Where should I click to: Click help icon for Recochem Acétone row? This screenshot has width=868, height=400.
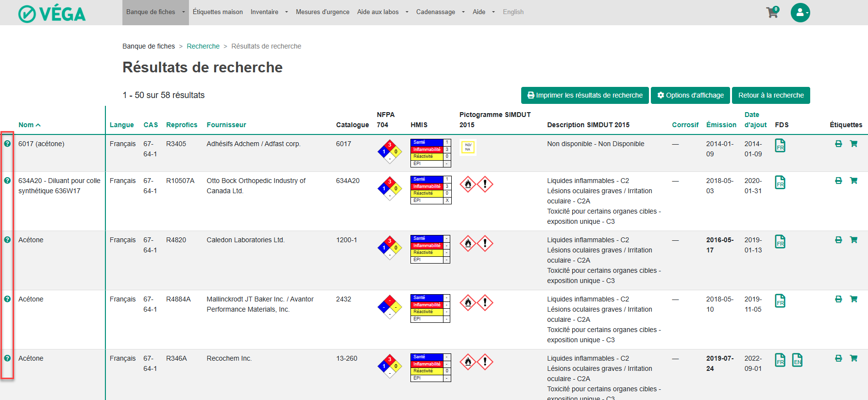pyautogui.click(x=7, y=358)
